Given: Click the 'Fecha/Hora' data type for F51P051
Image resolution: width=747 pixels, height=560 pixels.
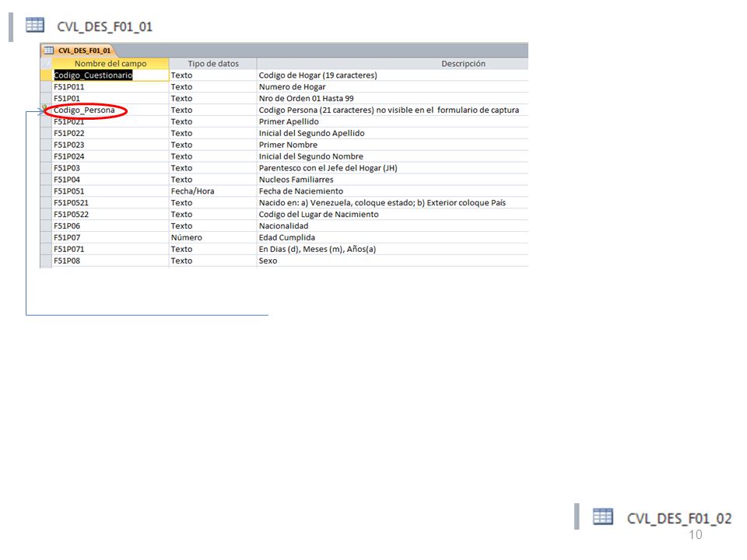Looking at the screenshot, I should coord(192,191).
